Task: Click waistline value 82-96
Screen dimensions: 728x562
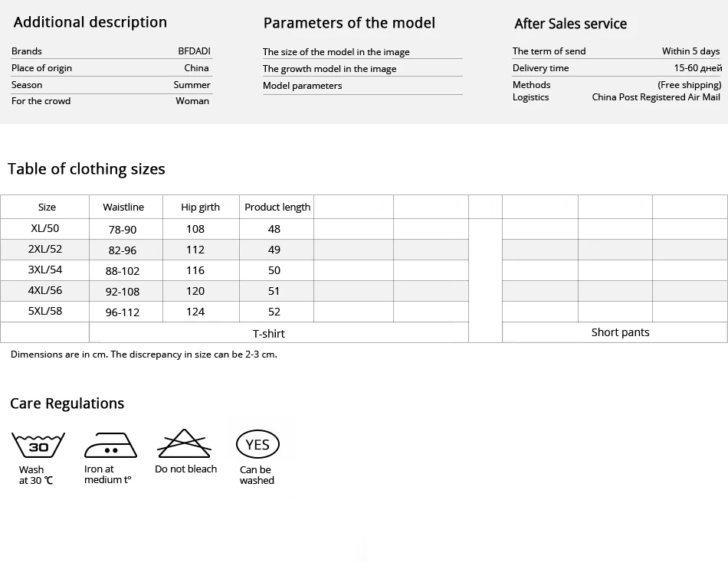Action: click(x=123, y=250)
